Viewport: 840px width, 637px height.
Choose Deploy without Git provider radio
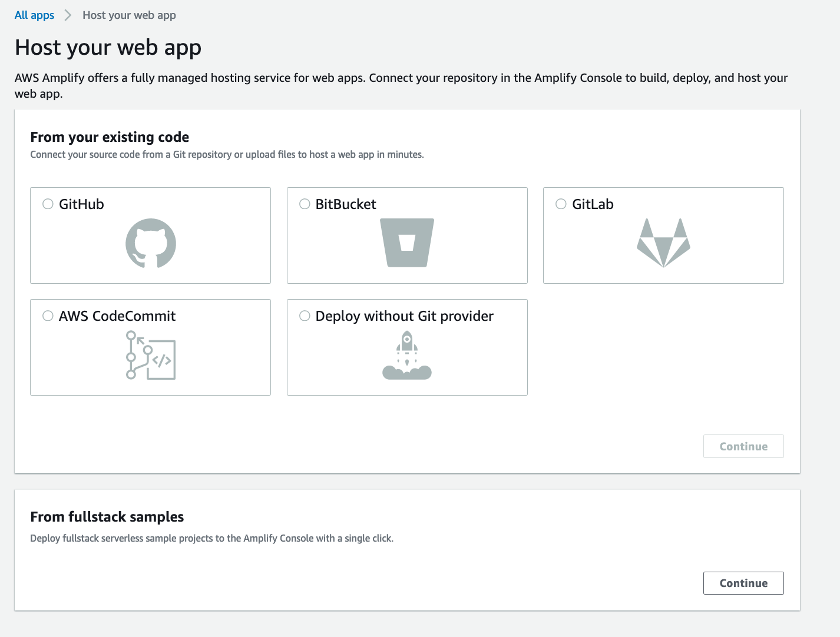305,316
